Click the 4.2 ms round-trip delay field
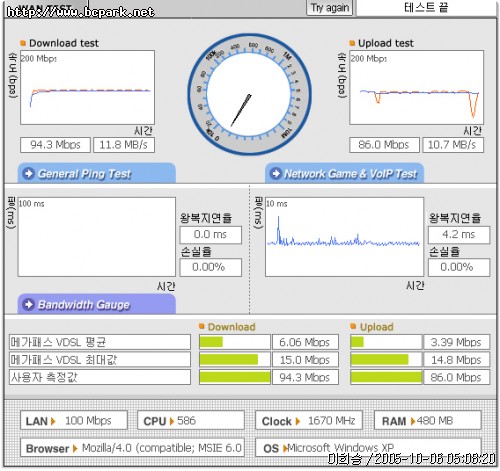The image size is (500, 471). [x=459, y=235]
